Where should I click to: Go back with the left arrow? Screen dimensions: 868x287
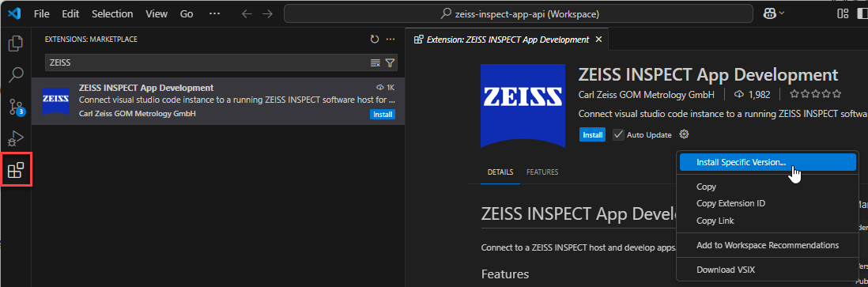(247, 14)
